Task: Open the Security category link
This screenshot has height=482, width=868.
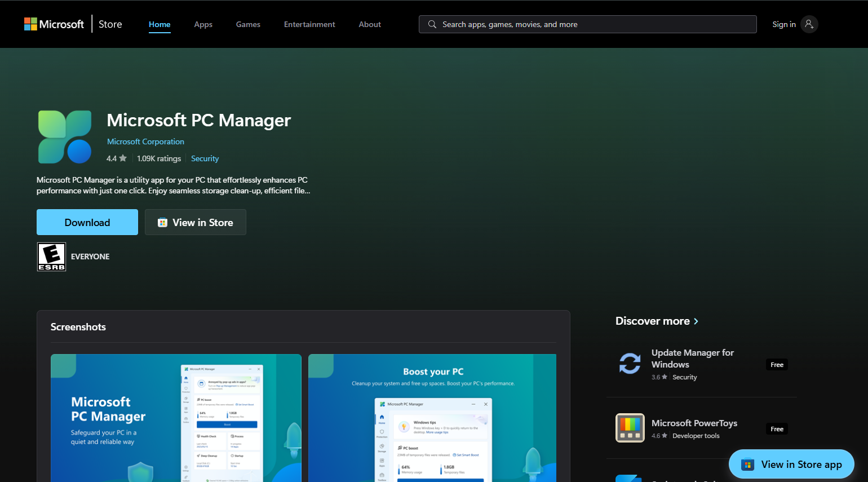Action: (205, 158)
